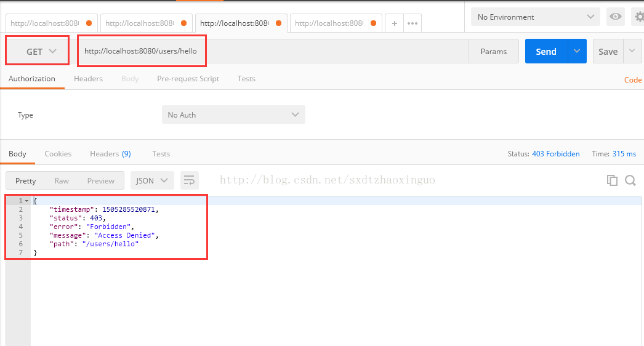
Task: Select the Preview response view
Action: click(101, 180)
